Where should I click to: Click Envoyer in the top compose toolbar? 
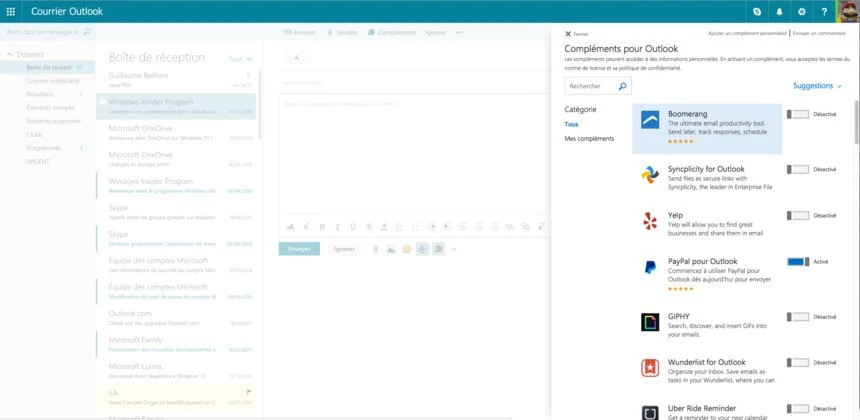tap(300, 32)
